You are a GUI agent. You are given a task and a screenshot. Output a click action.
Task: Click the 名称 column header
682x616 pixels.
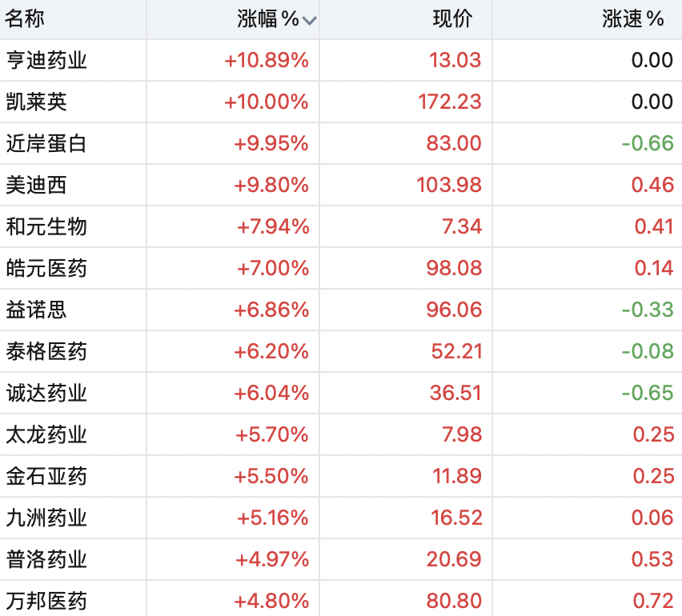(24, 18)
